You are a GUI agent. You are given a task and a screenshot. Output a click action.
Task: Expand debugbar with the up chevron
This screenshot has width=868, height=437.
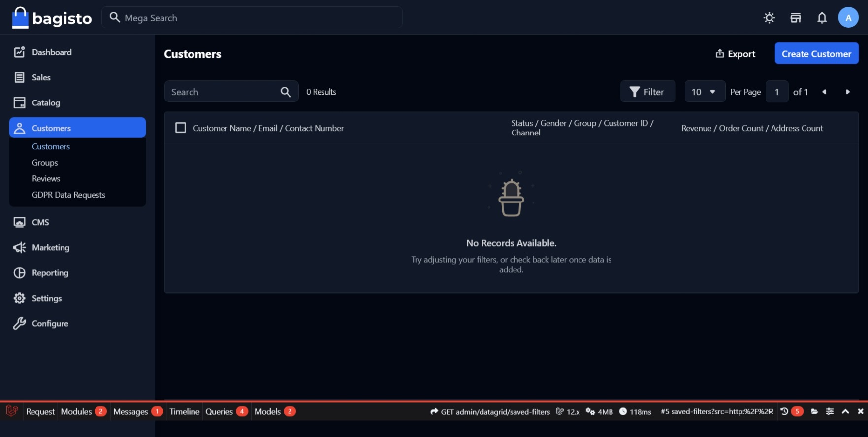pos(845,411)
